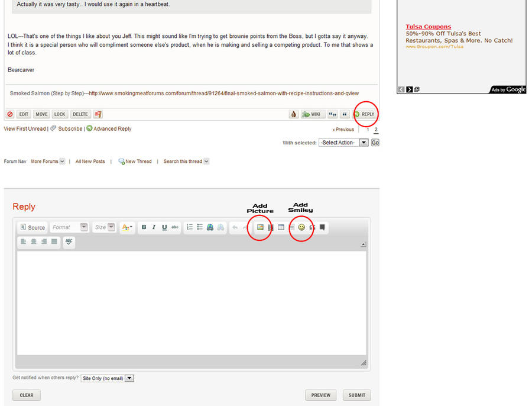The width and height of the screenshot is (532, 406).
Task: Click inside the reply text area
Action: tap(192, 302)
